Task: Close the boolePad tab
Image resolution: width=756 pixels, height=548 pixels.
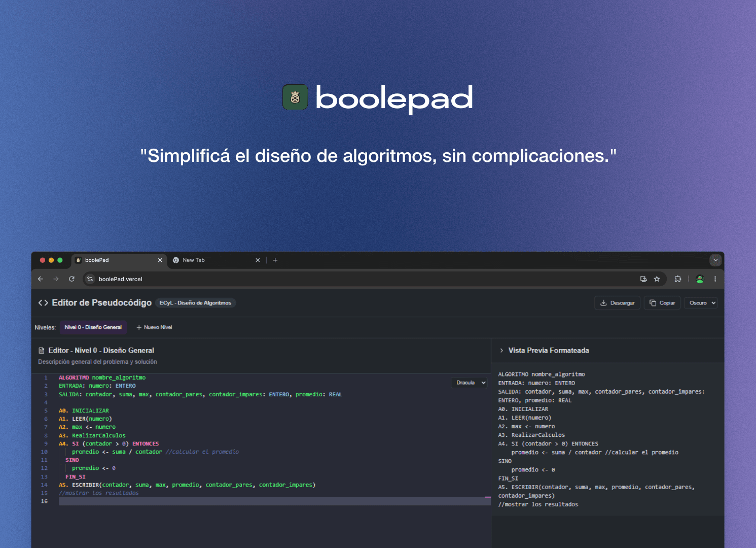Action: pyautogui.click(x=160, y=260)
